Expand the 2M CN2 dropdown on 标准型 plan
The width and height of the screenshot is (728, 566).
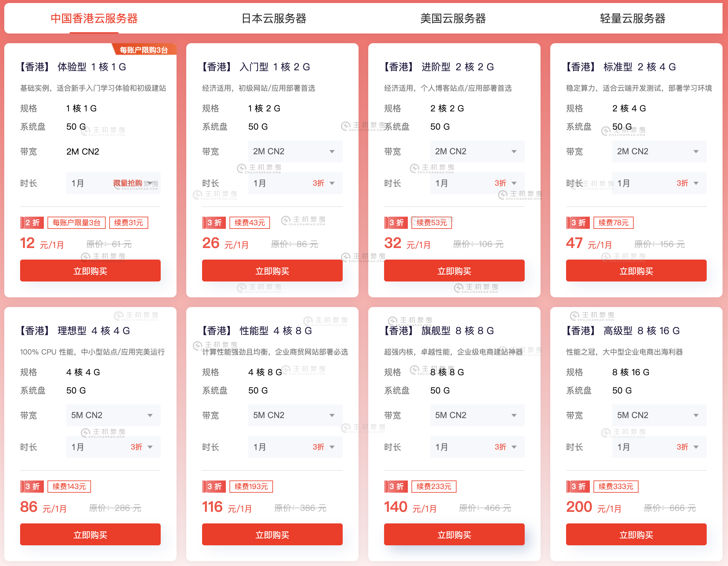659,151
